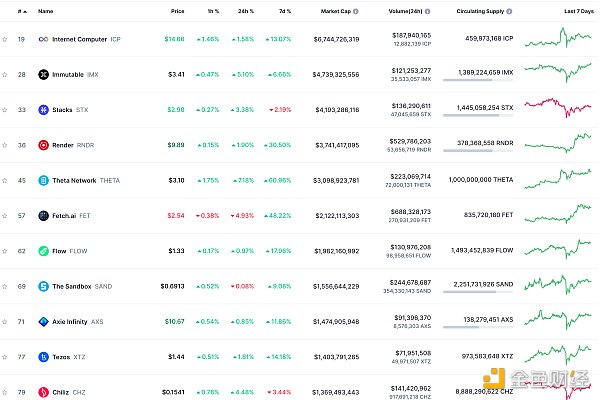Click the Theta Network coin logo

click(42, 180)
